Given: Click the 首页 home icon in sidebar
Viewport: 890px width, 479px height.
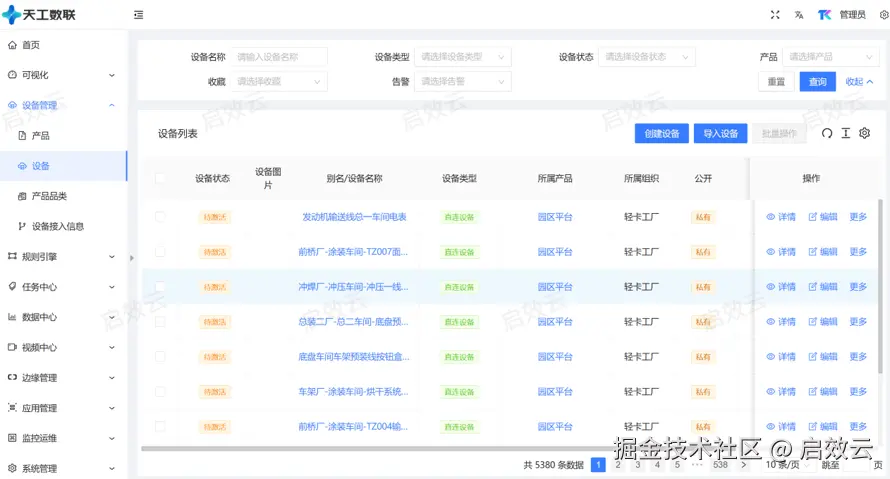Looking at the screenshot, I should pos(12,45).
